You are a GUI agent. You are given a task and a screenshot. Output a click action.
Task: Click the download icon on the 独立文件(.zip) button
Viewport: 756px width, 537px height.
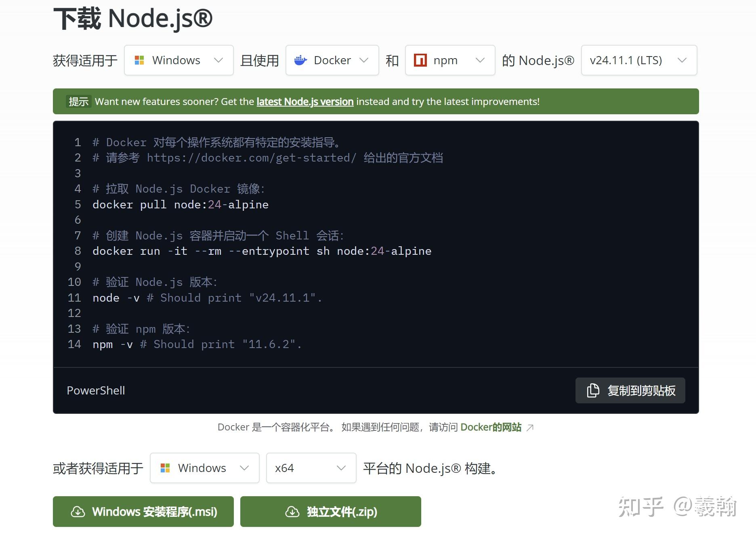292,512
